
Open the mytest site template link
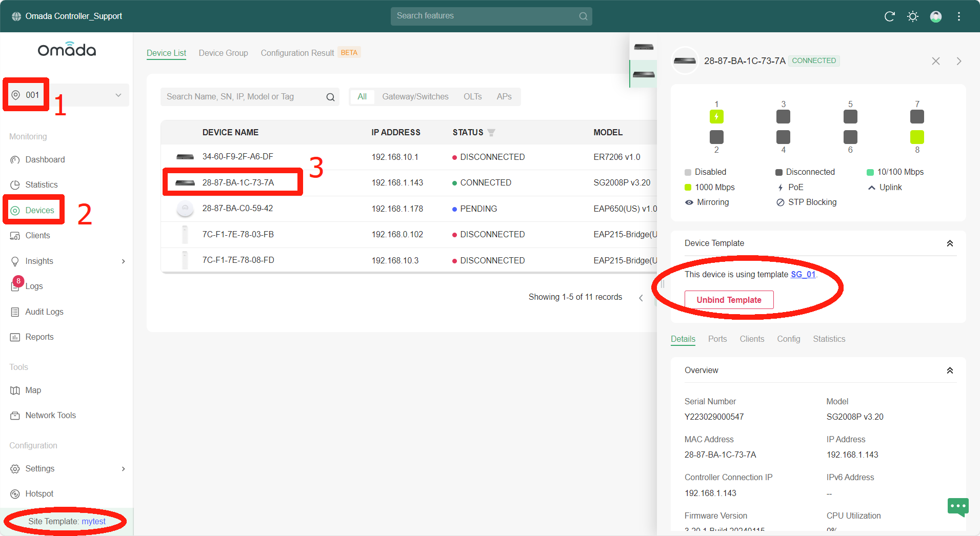pyautogui.click(x=93, y=522)
